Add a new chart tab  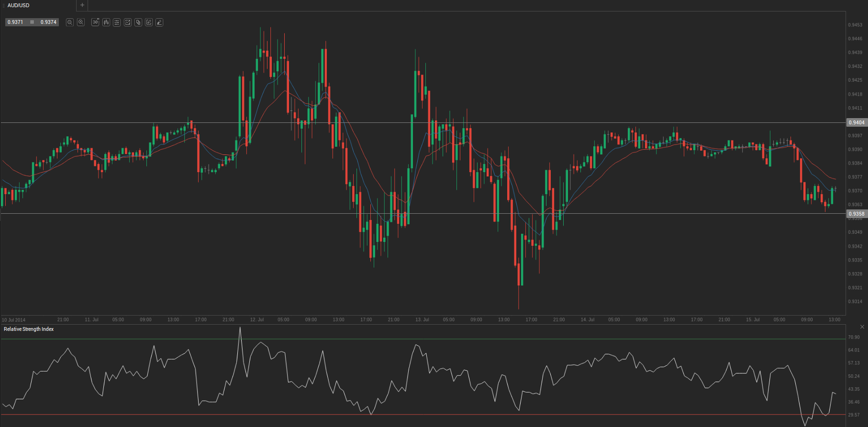pyautogui.click(x=82, y=5)
